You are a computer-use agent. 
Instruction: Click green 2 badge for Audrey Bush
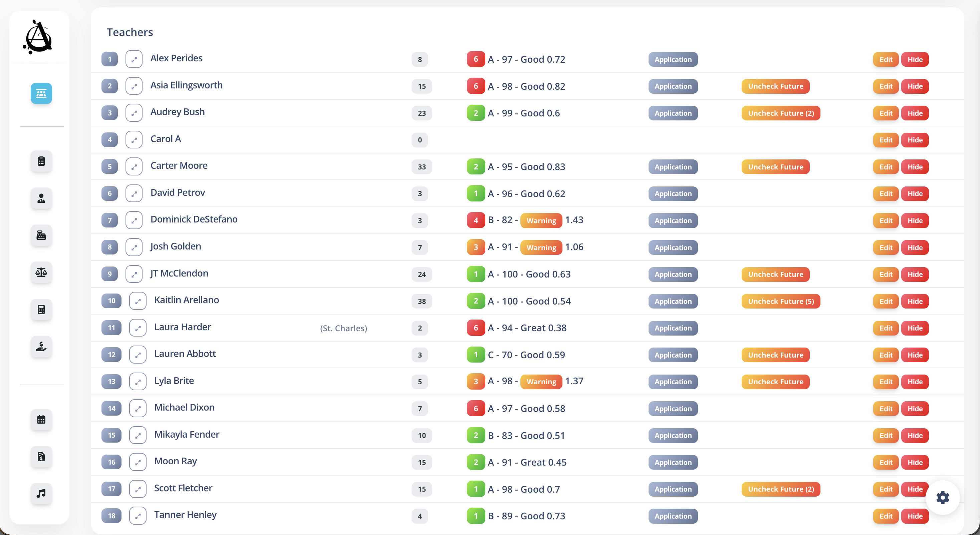click(476, 113)
